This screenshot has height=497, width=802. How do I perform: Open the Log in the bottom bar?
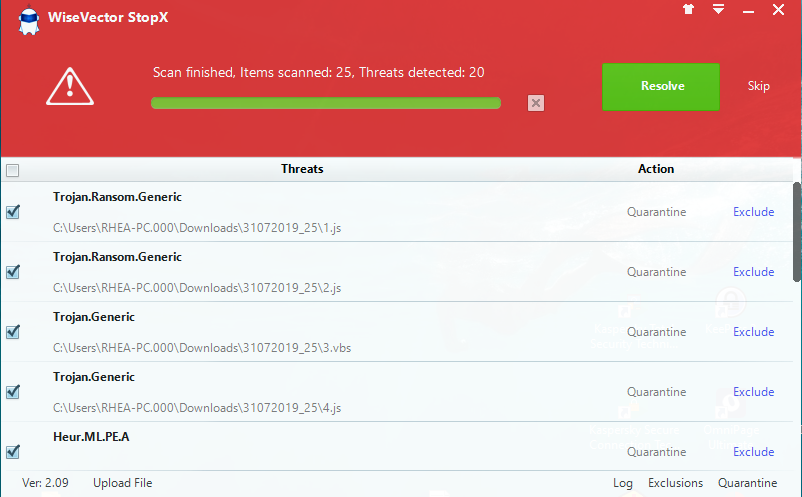(623, 483)
